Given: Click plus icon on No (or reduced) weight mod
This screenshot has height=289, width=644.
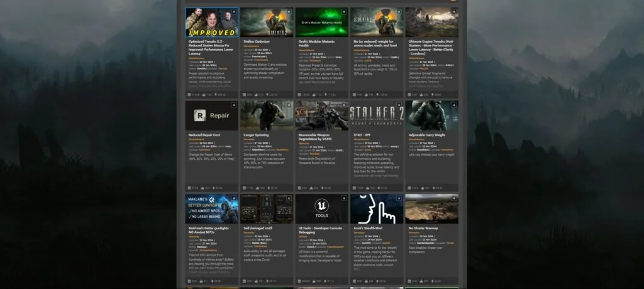Looking at the screenshot, I should pos(399,12).
